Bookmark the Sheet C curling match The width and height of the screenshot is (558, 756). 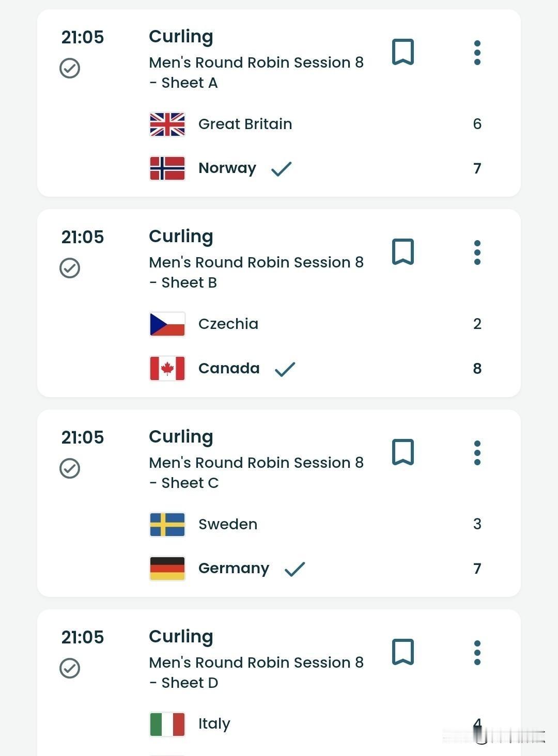[403, 452]
